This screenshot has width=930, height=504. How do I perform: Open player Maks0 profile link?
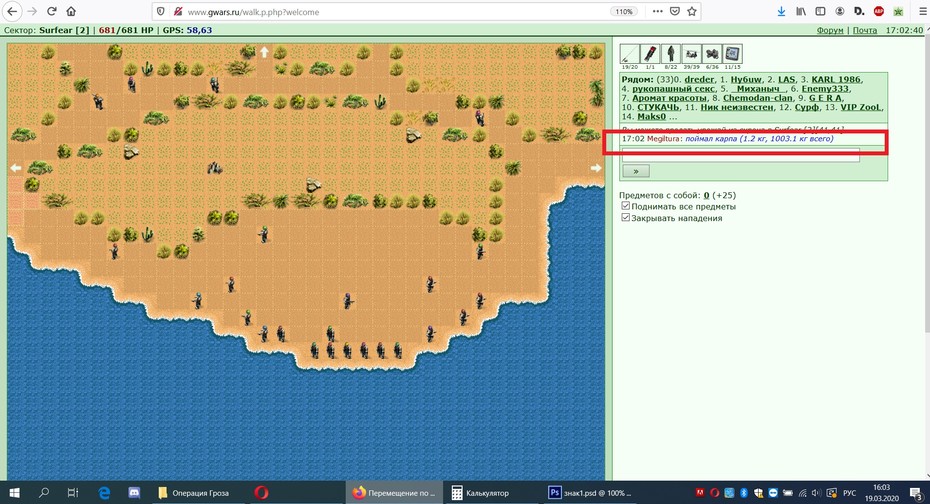652,117
